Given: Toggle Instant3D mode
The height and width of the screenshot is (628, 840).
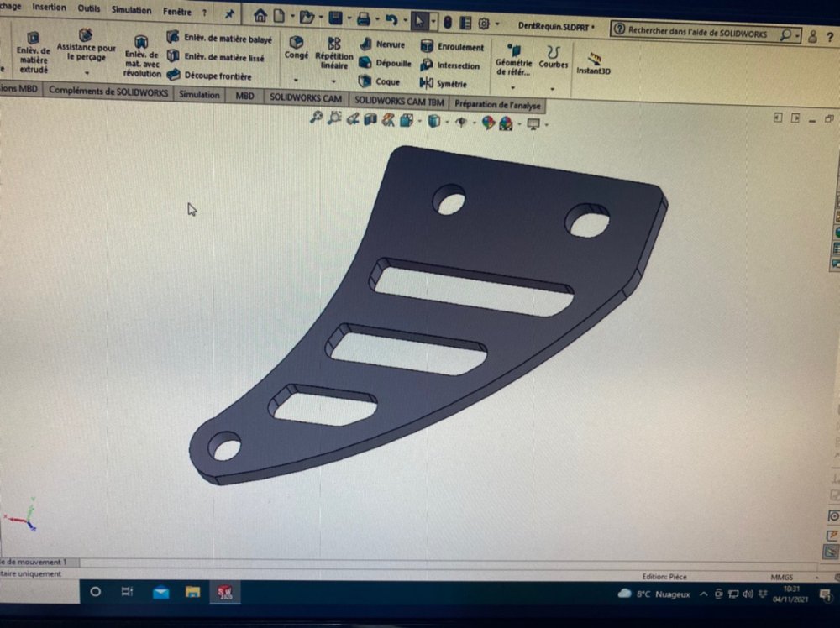Looking at the screenshot, I should pyautogui.click(x=593, y=63).
